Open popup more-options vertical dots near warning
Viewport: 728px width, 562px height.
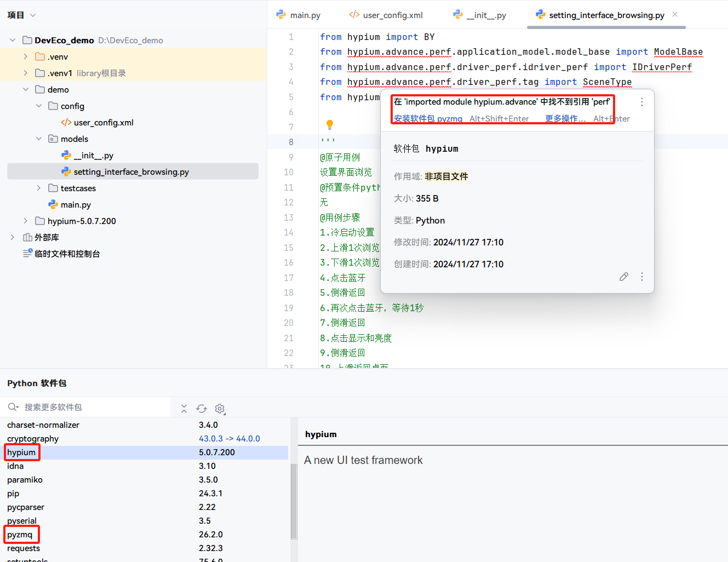click(642, 102)
